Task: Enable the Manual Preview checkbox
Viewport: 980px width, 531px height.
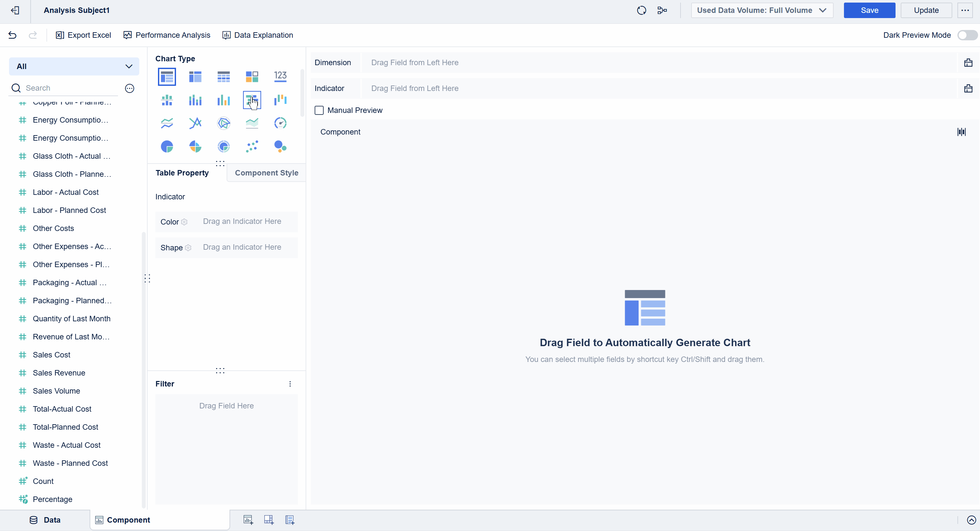Action: tap(319, 110)
